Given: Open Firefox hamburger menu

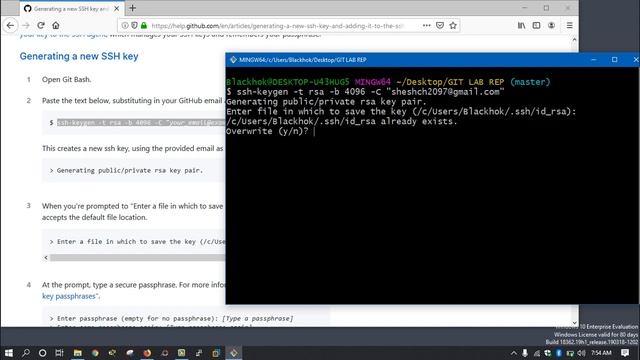Looking at the screenshot, I should click(569, 25).
